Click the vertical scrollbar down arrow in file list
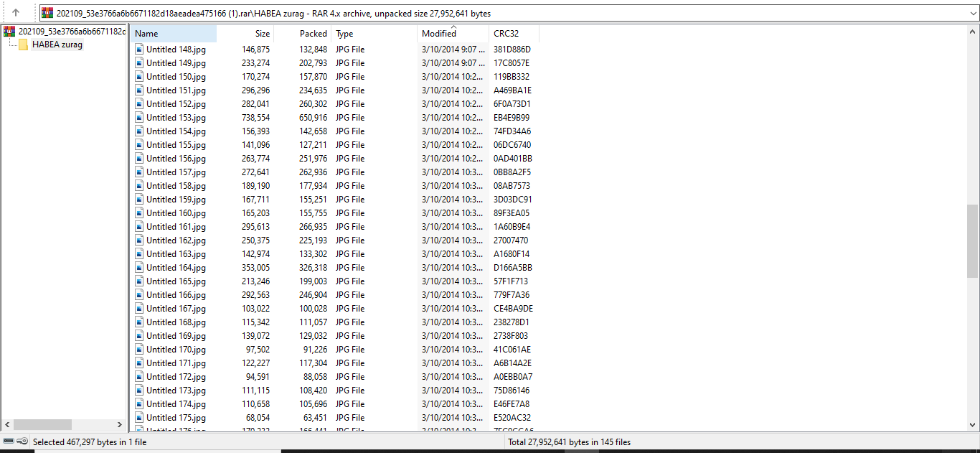The image size is (980, 453). coord(973,425)
